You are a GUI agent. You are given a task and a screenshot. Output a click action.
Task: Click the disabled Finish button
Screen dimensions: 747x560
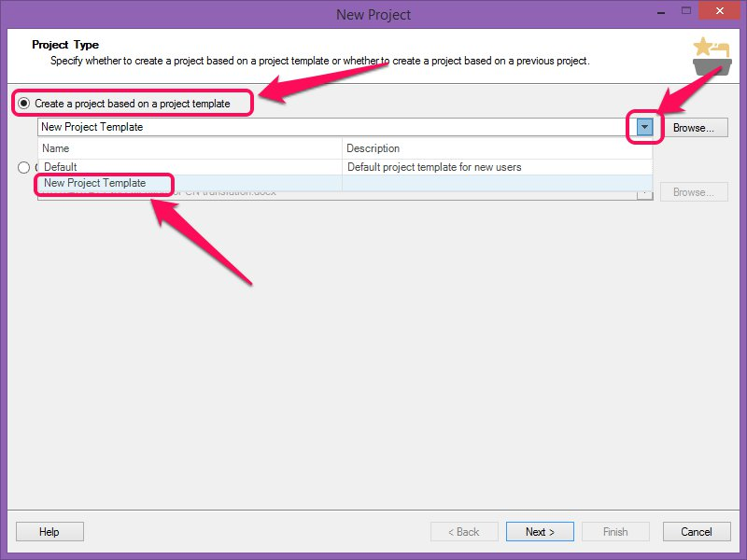click(615, 532)
